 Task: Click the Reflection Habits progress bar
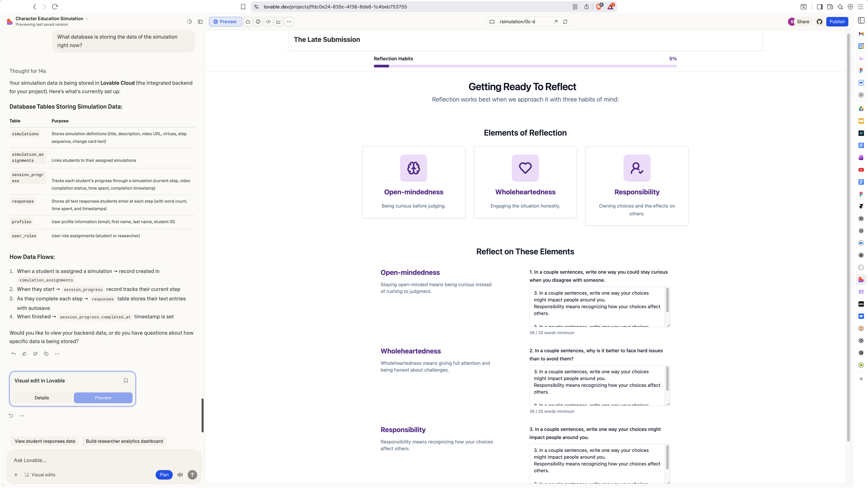click(525, 66)
